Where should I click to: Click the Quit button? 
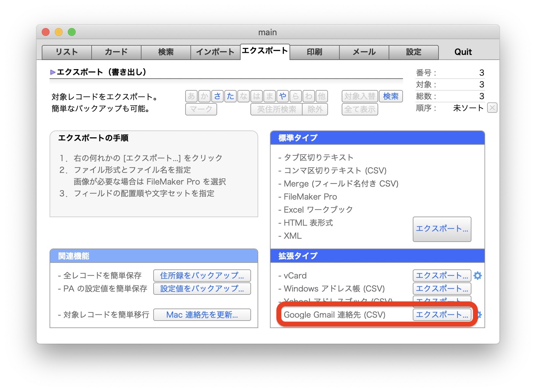pyautogui.click(x=463, y=52)
